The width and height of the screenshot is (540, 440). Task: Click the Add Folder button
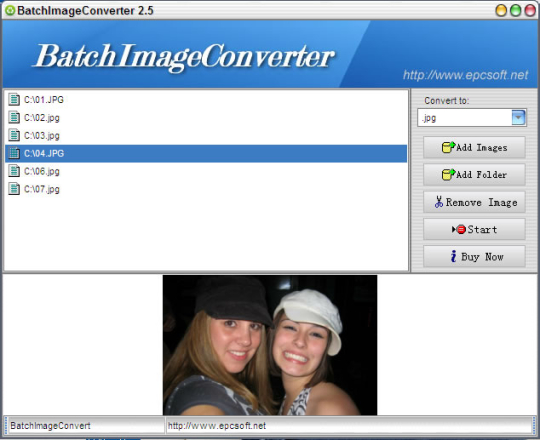coord(474,175)
